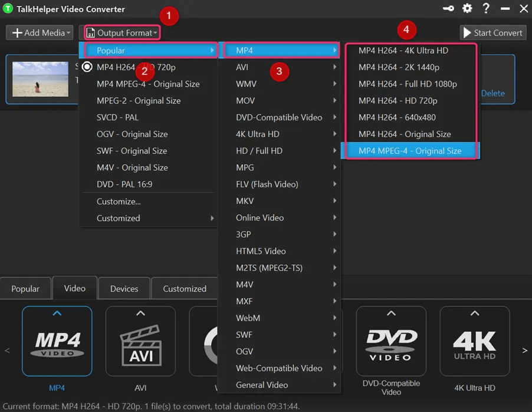Open the Popular submenu
Screen dimensions: 532x412
click(x=149, y=50)
